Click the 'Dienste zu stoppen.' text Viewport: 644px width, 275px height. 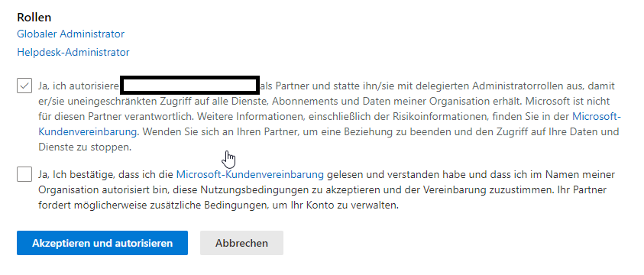(85, 147)
